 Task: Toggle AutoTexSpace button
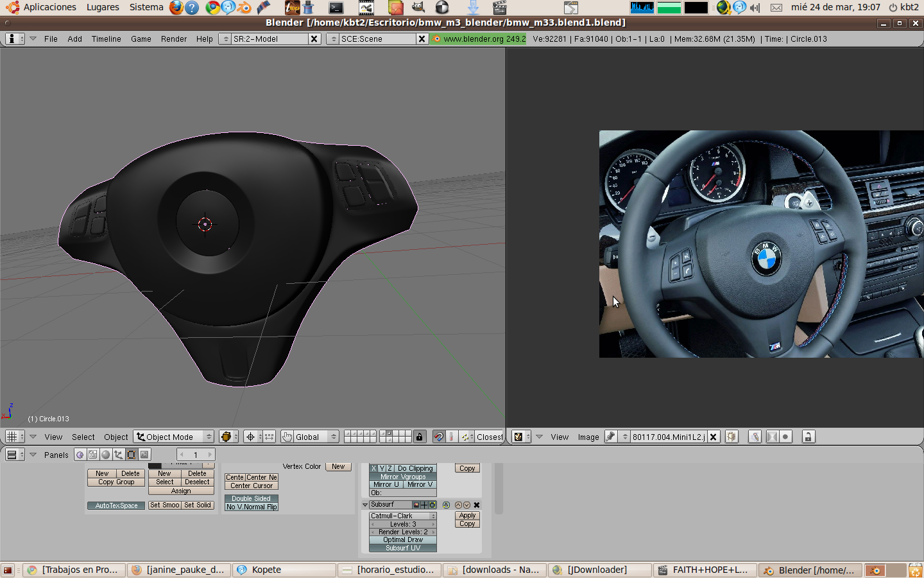click(116, 505)
